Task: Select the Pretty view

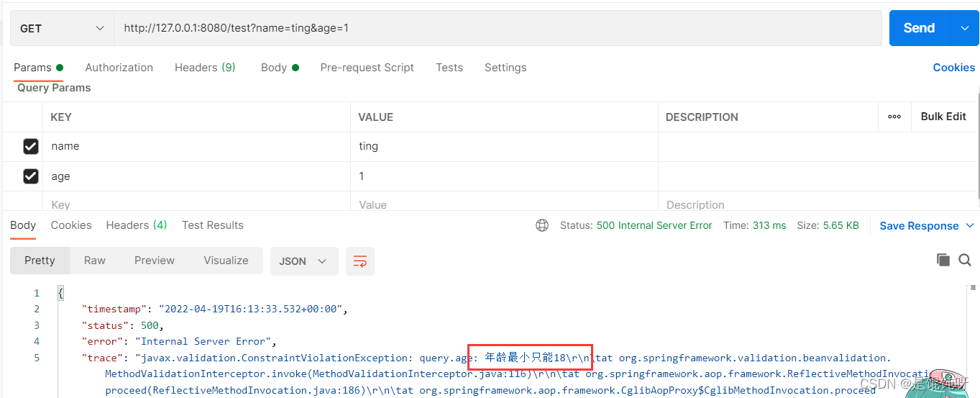Action: [40, 261]
